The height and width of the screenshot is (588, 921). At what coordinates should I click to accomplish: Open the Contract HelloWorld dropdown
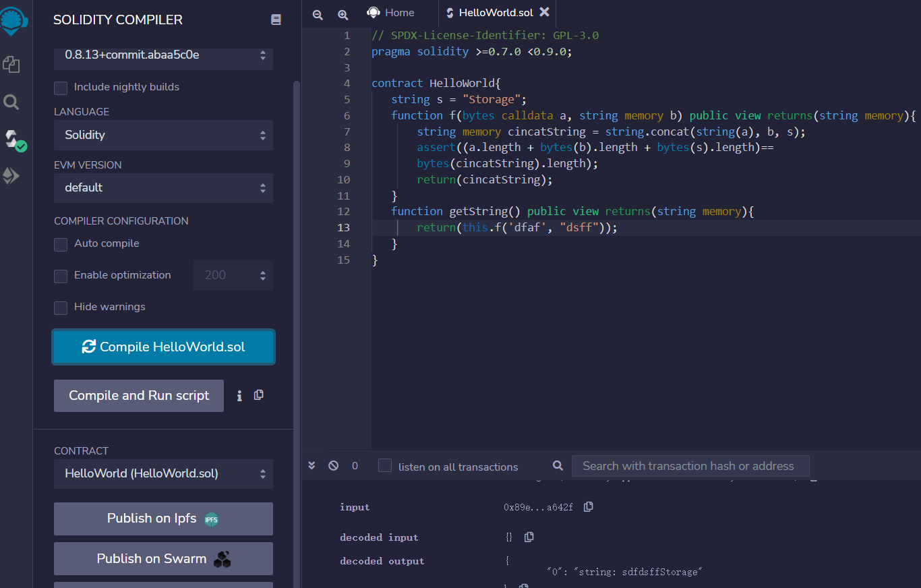163,473
